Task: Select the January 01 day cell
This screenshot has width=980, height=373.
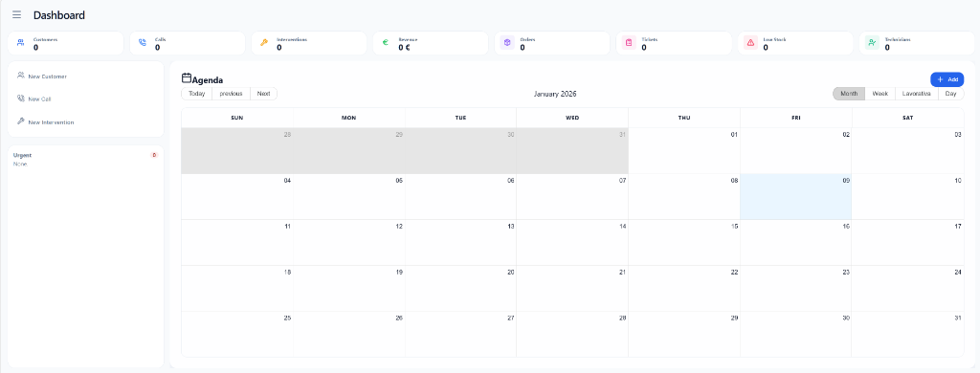Action: 684,150
